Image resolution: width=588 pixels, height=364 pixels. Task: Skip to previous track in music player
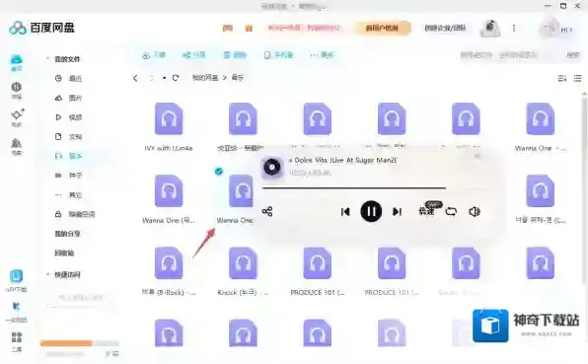coord(345,212)
